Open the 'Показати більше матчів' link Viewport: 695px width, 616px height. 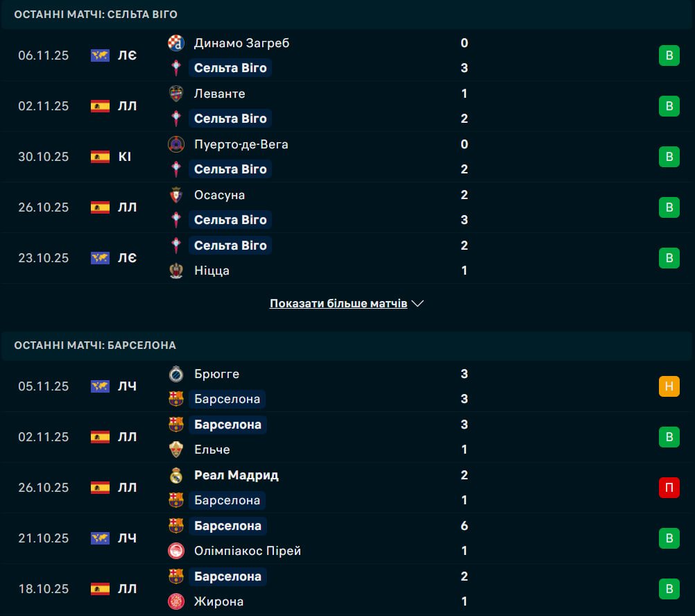click(x=338, y=304)
